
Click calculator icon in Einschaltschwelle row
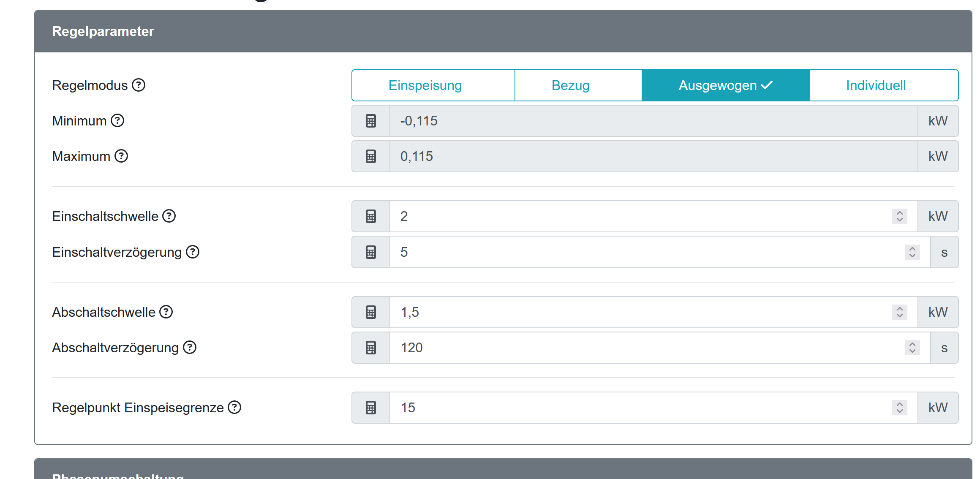371,216
